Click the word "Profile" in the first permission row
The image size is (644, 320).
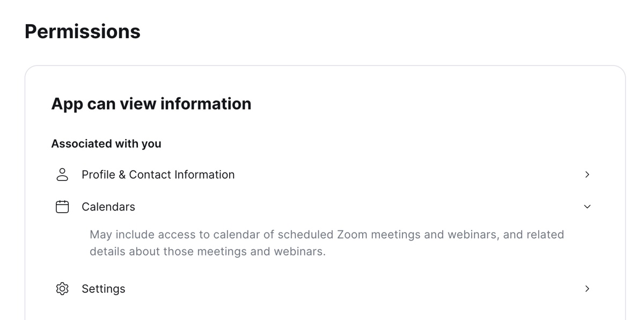coord(98,174)
